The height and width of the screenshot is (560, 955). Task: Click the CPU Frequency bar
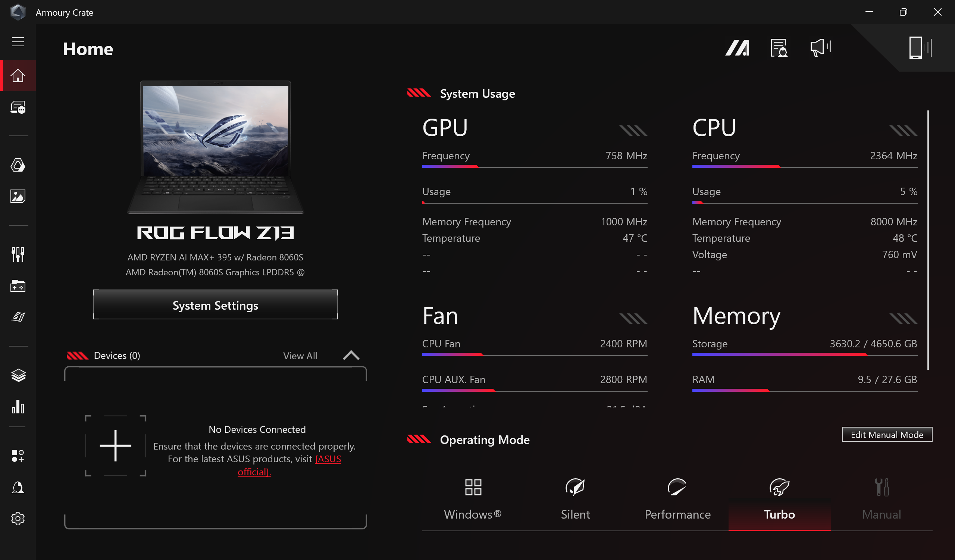(x=805, y=166)
